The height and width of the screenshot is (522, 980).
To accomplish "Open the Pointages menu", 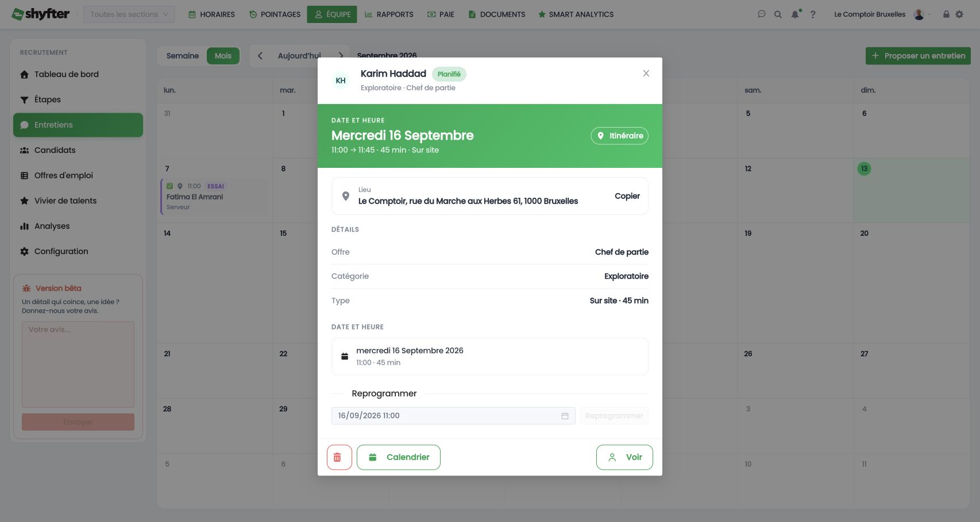I will (275, 14).
